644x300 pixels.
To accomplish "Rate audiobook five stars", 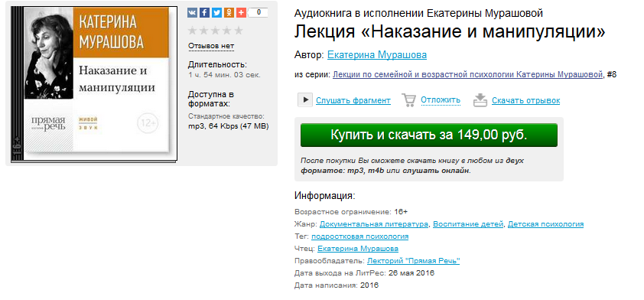I will pos(238,31).
